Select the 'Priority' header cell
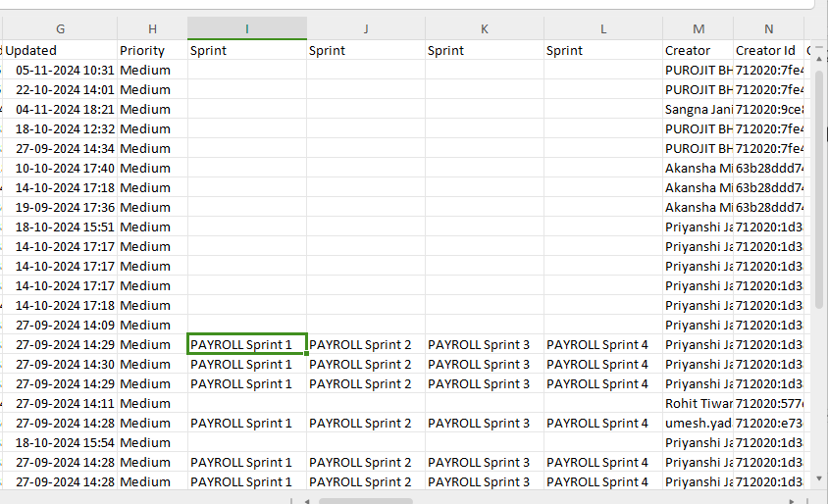828x504 pixels. (x=152, y=51)
